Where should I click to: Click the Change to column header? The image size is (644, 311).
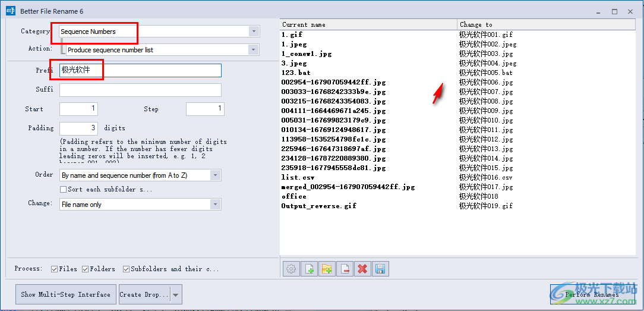[x=546, y=24]
